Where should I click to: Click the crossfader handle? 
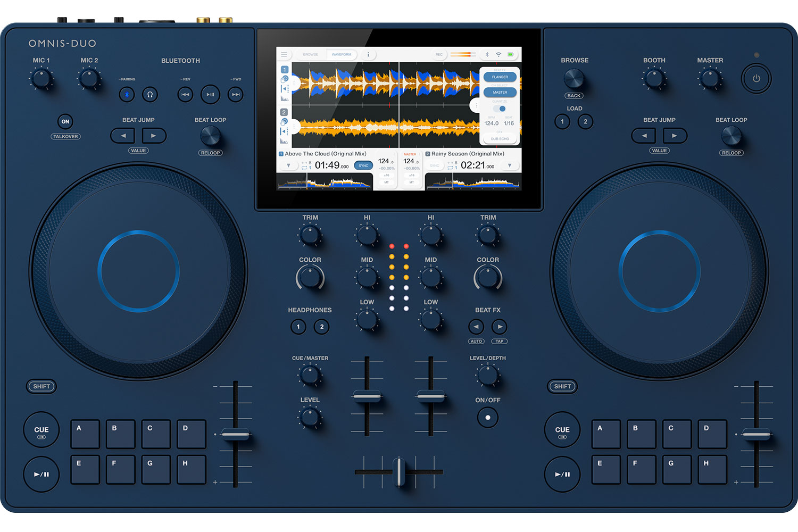(399, 471)
